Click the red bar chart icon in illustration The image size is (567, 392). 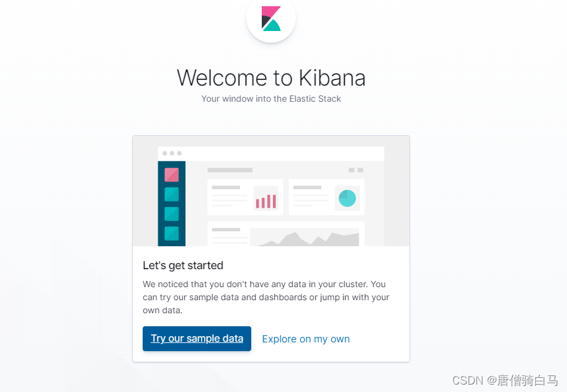(x=266, y=198)
